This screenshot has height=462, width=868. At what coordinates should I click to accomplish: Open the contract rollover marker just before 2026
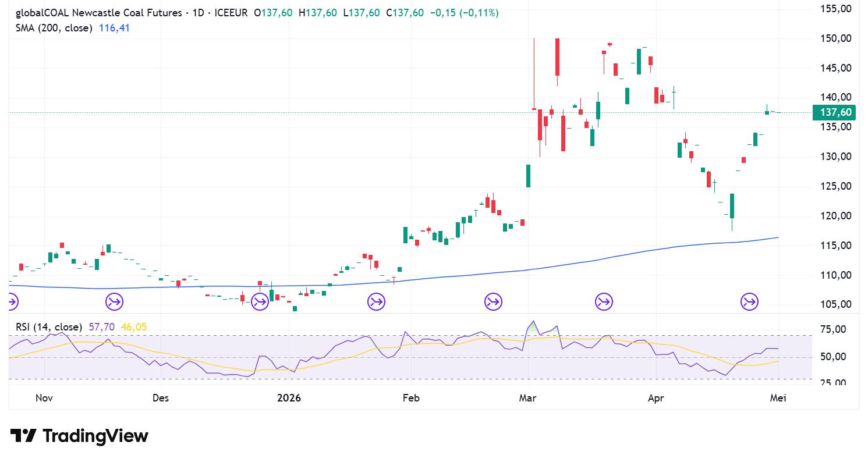260,301
